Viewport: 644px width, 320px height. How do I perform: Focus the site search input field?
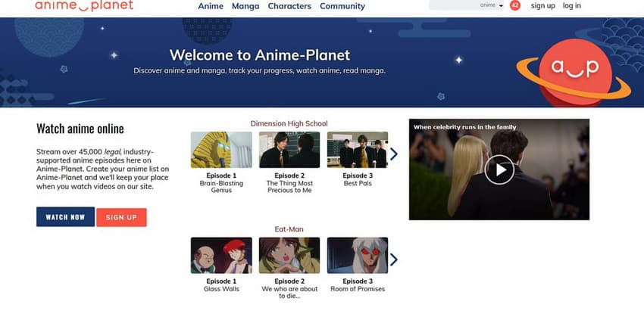[x=453, y=5]
